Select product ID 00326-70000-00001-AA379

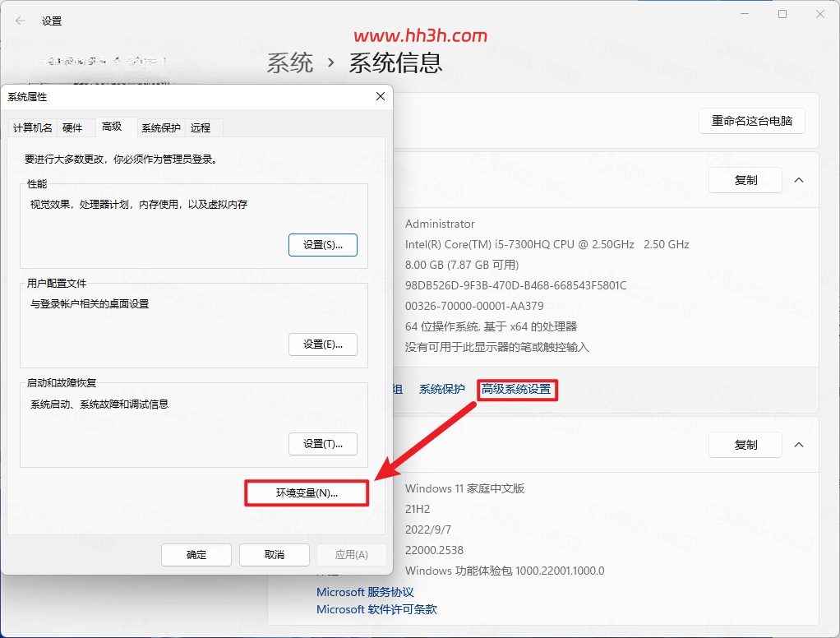(474, 306)
